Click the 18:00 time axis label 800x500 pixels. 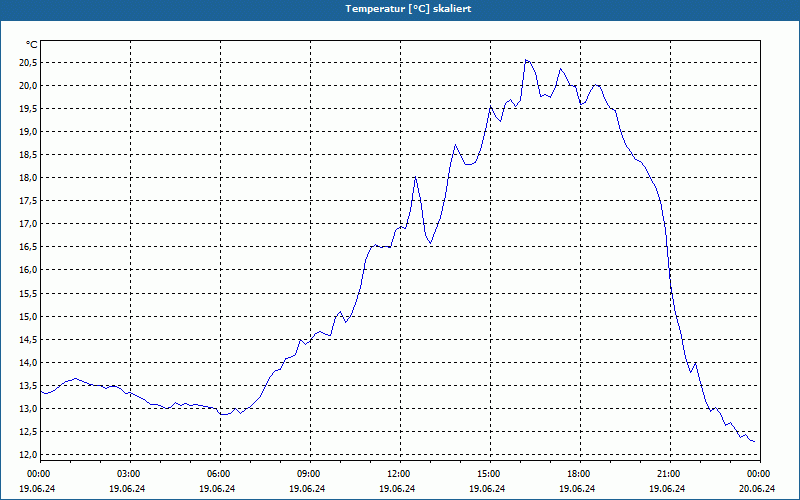coord(580,474)
